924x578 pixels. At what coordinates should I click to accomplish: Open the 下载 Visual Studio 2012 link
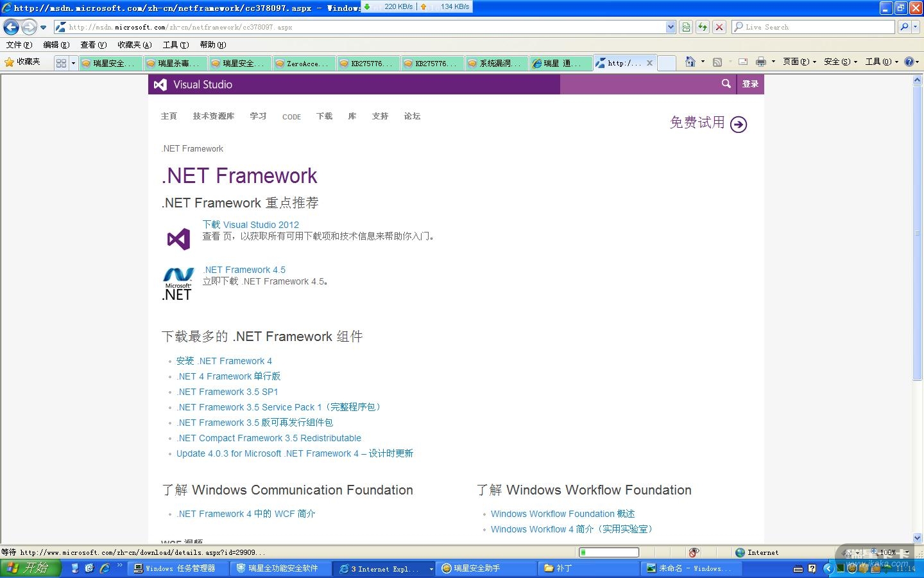pos(251,225)
